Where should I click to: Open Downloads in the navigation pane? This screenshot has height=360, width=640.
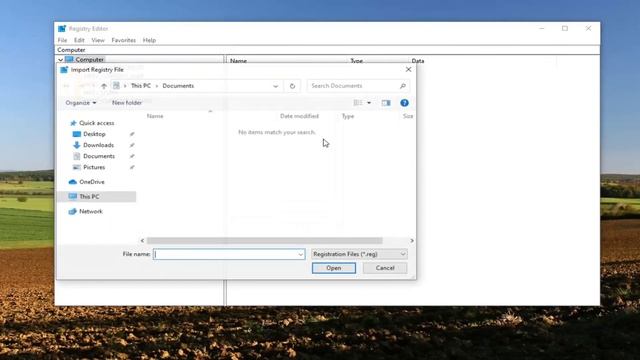point(98,145)
